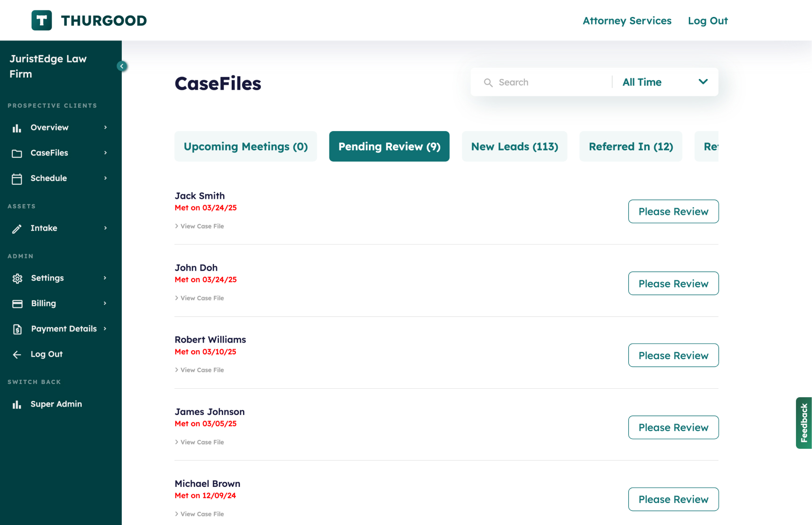Screen dimensions: 812x525
Task: Show the Upcoming Meetings tab
Action: tap(245, 147)
